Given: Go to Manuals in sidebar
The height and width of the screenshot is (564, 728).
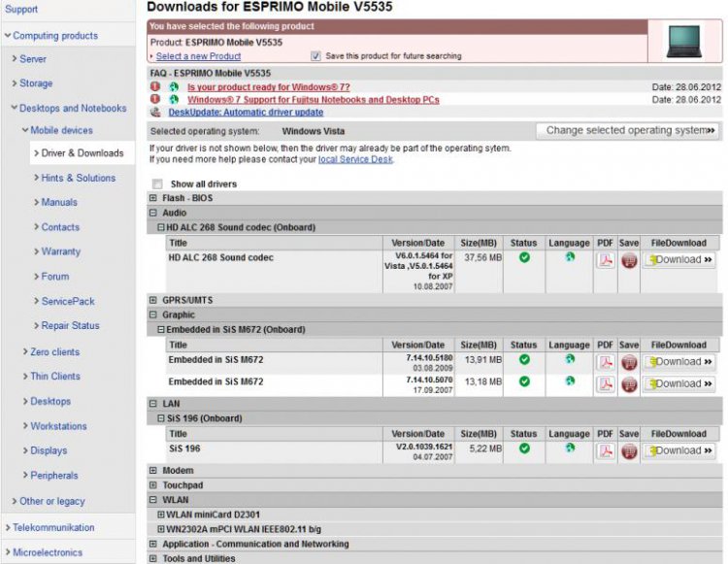Looking at the screenshot, I should coord(59,202).
